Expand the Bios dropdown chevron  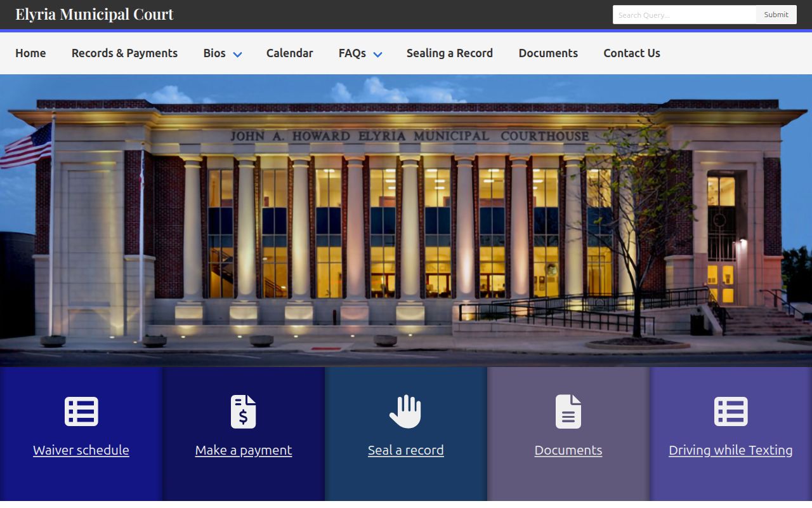[x=237, y=55]
